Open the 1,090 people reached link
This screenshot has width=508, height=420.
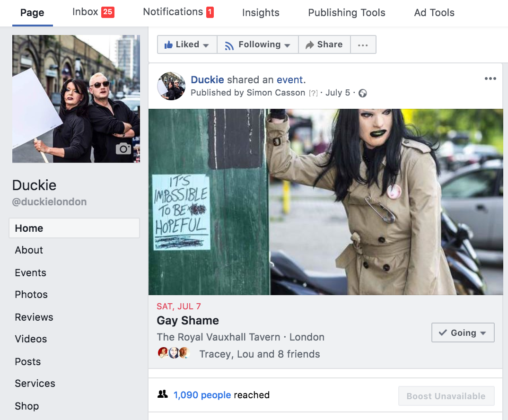pyautogui.click(x=202, y=395)
